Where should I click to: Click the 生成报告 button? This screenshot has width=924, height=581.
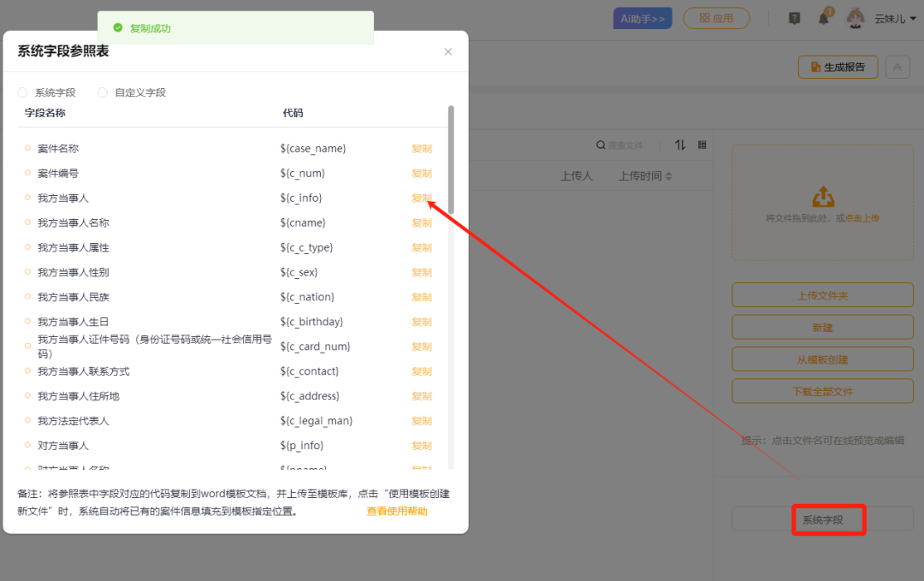(x=838, y=68)
